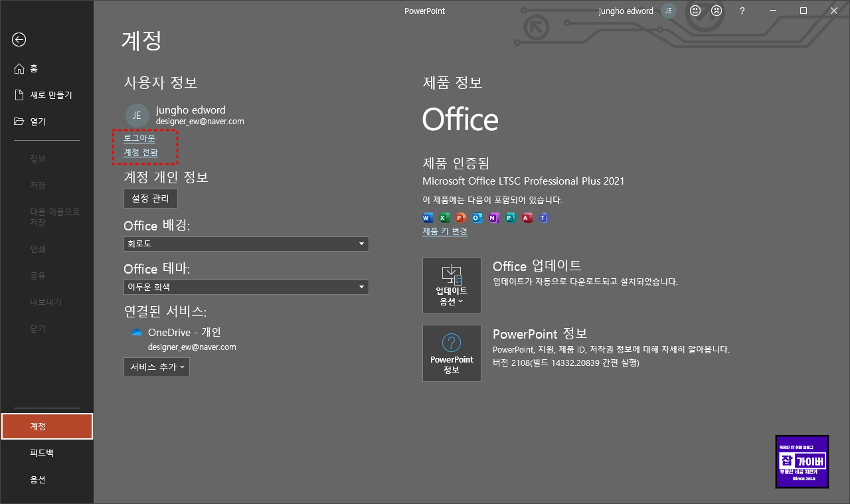
Task: Click the OneNote app icon
Action: click(493, 218)
